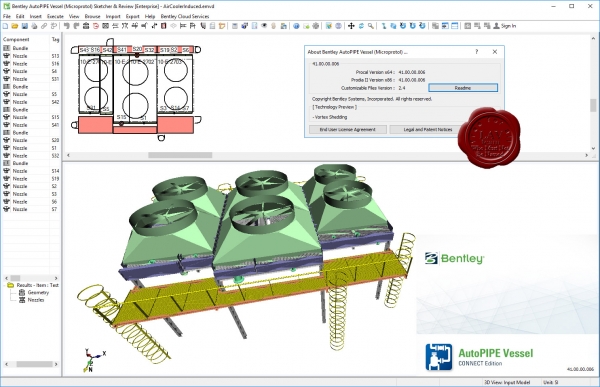Click the Print toolbar icon
The image size is (600, 387).
[x=34, y=26]
